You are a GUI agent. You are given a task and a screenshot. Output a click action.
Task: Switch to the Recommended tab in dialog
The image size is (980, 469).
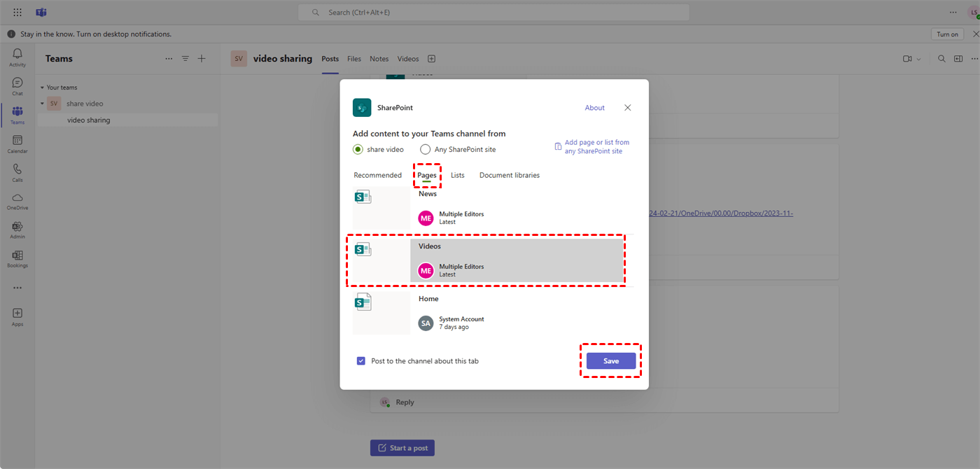tap(377, 175)
